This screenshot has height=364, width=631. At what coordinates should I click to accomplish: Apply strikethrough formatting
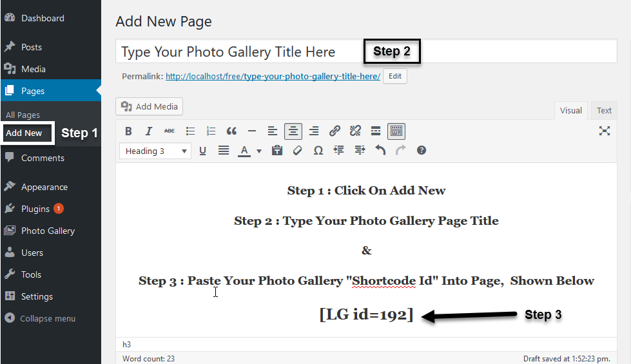click(x=170, y=131)
